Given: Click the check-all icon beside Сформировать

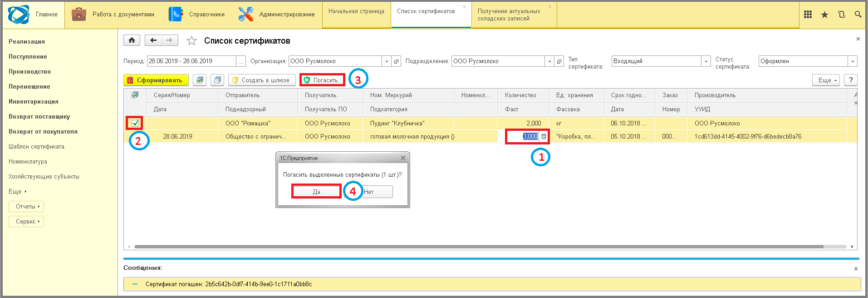Looking at the screenshot, I should pyautogui.click(x=200, y=80).
